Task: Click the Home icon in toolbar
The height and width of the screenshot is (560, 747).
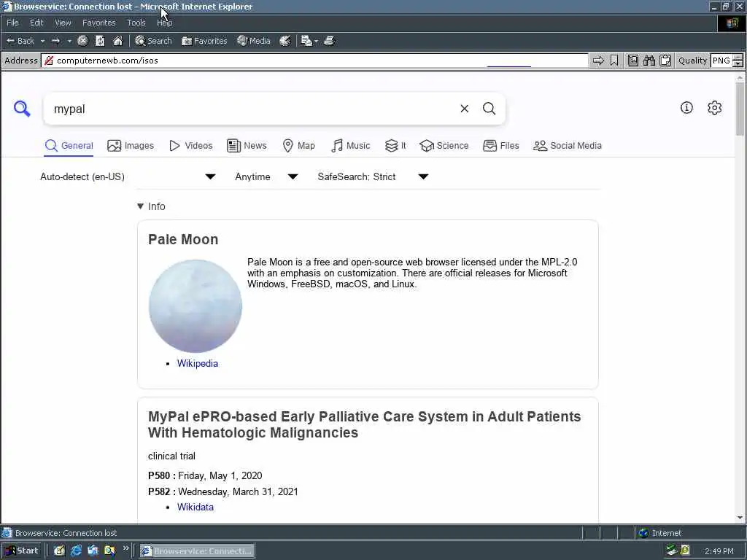Action: pos(117,41)
